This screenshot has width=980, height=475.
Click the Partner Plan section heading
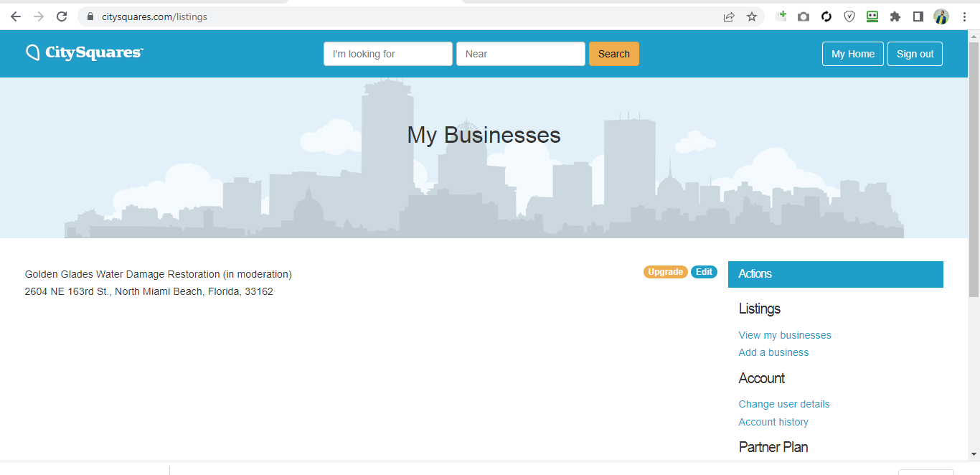[x=773, y=447]
